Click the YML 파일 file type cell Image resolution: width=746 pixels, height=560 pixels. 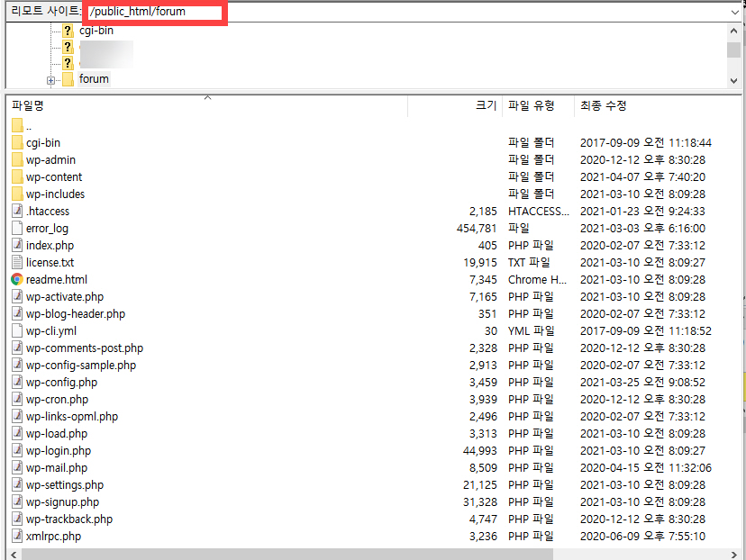point(531,331)
